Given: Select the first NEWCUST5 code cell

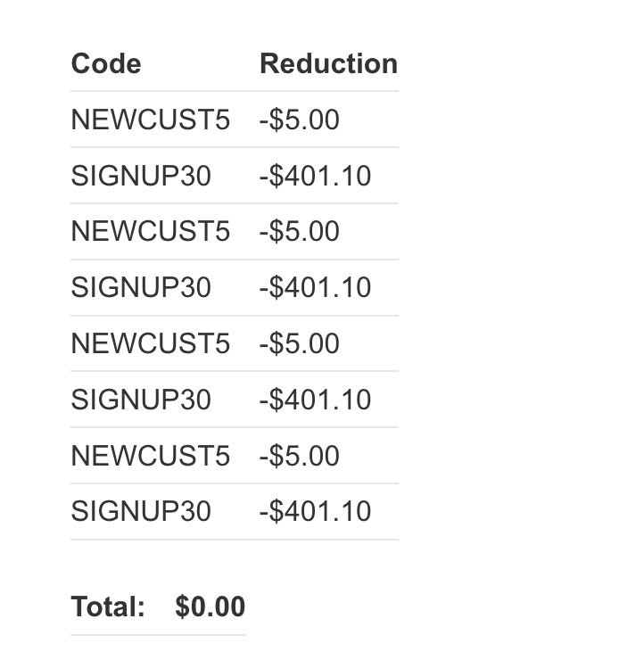Looking at the screenshot, I should tap(150, 120).
